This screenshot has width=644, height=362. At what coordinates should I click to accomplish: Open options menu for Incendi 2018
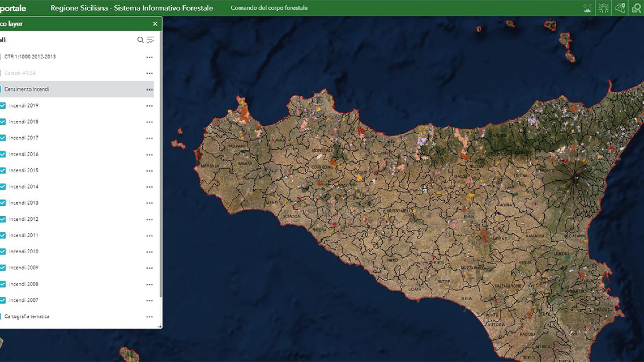click(149, 122)
